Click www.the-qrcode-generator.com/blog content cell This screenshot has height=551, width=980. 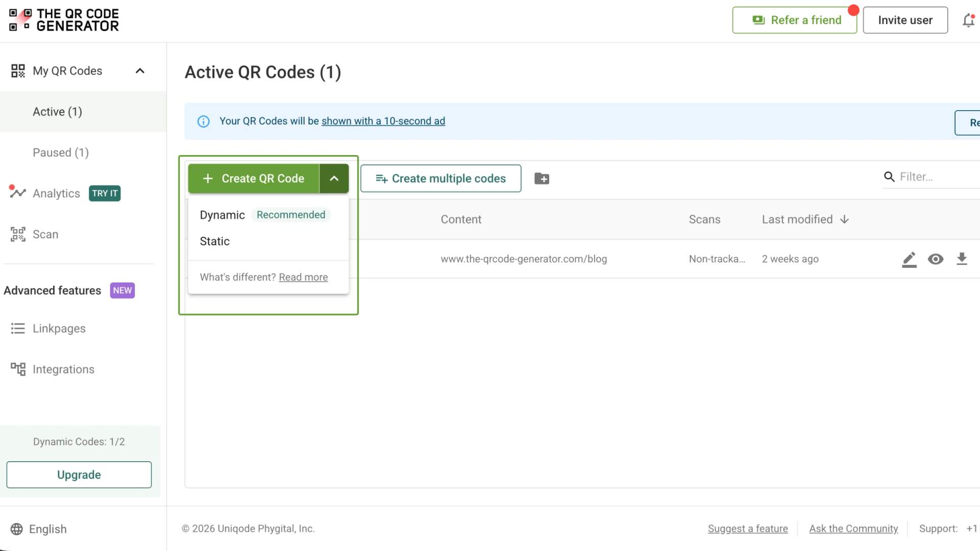click(524, 259)
